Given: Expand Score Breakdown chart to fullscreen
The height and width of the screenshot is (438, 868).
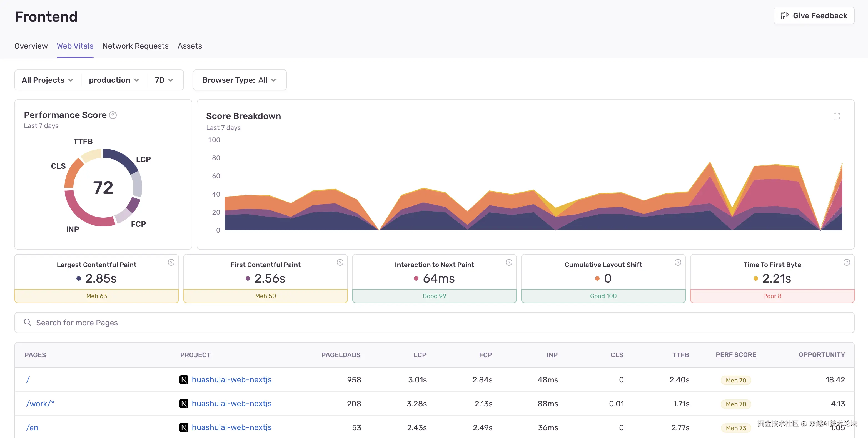Looking at the screenshot, I should [x=836, y=116].
